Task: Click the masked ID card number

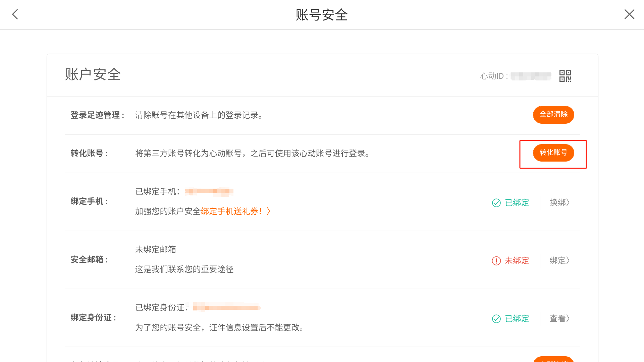Action: [x=226, y=307]
